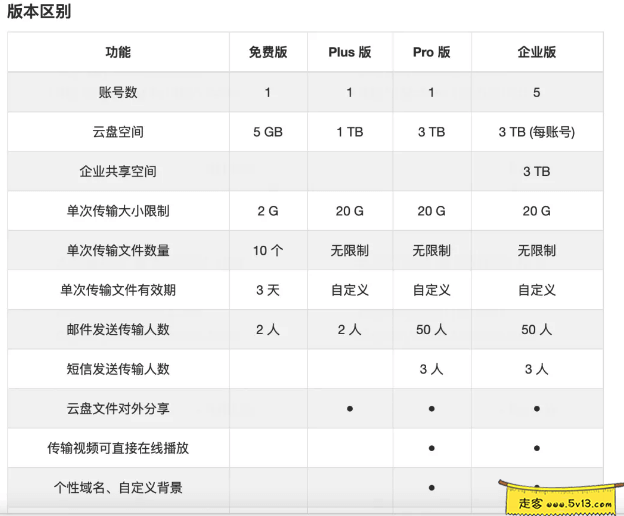This screenshot has width=624, height=516.
Task: Click the Pro dot in 传输视频可直接在线播放 row
Action: click(x=431, y=448)
